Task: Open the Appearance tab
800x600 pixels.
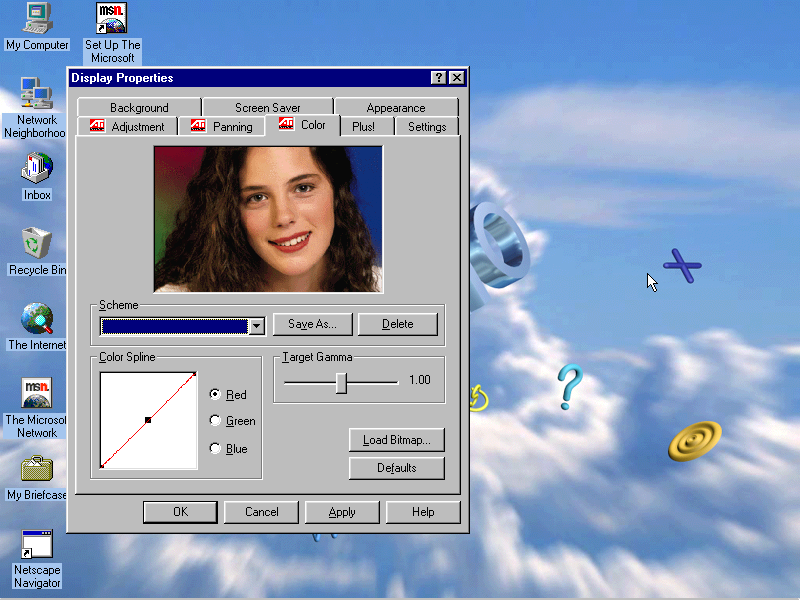Action: [395, 108]
